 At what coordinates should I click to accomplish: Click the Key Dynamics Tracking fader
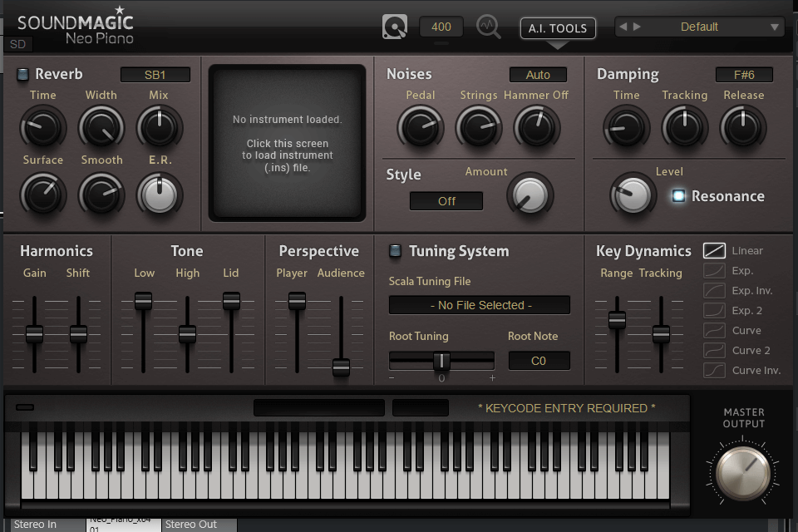pyautogui.click(x=661, y=334)
